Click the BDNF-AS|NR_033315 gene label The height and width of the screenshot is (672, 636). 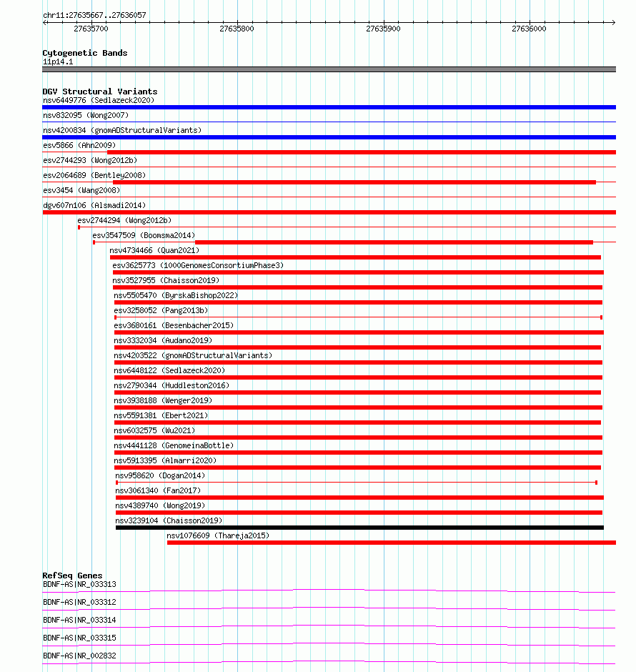(x=79, y=638)
